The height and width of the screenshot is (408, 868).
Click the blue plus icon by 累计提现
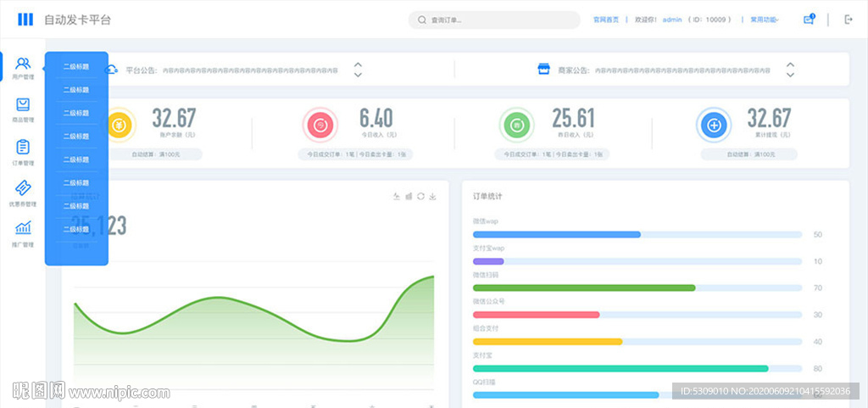pyautogui.click(x=715, y=126)
